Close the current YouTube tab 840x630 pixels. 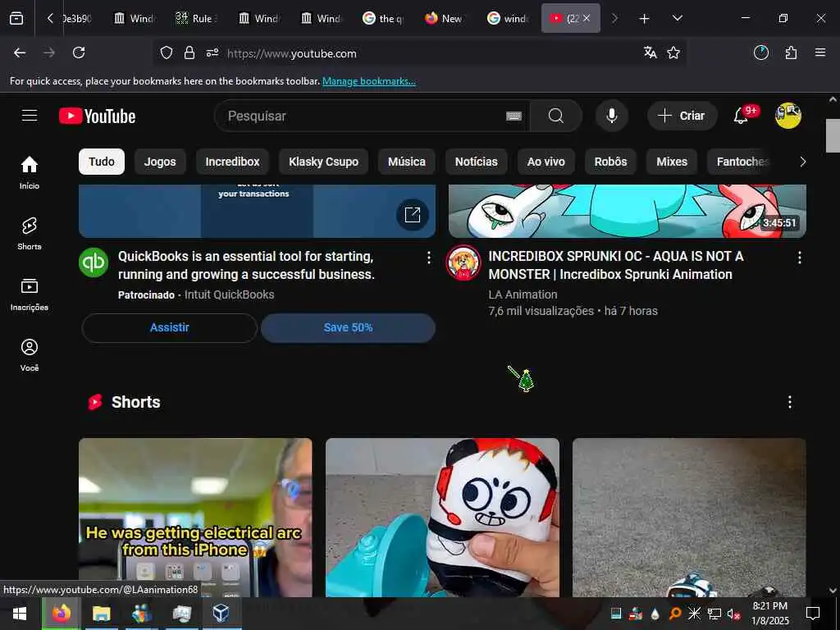pos(587,18)
